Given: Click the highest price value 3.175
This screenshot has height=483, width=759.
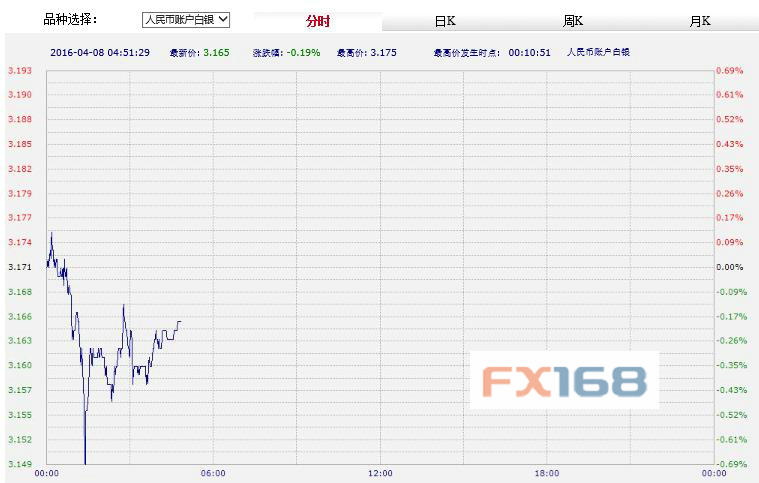Looking at the screenshot, I should pos(386,51).
